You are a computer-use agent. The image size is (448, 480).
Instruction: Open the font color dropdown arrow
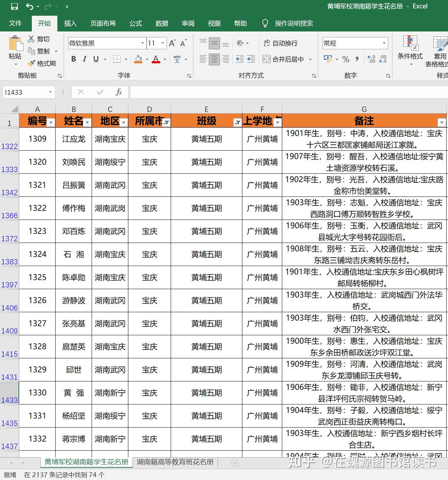pyautogui.click(x=165, y=59)
